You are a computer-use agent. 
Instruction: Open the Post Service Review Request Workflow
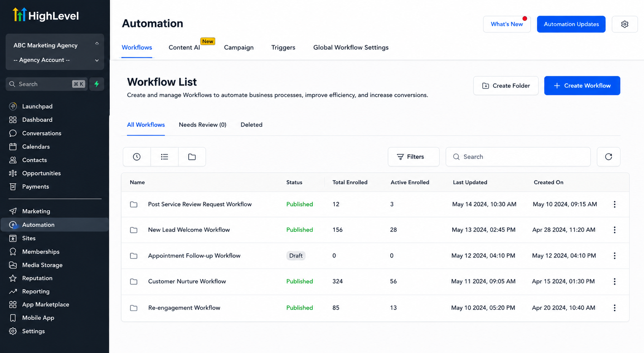[x=200, y=204]
